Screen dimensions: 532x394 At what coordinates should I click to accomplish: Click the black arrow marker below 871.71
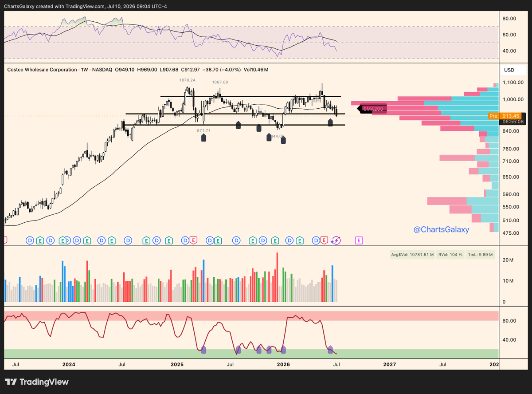[x=203, y=138]
